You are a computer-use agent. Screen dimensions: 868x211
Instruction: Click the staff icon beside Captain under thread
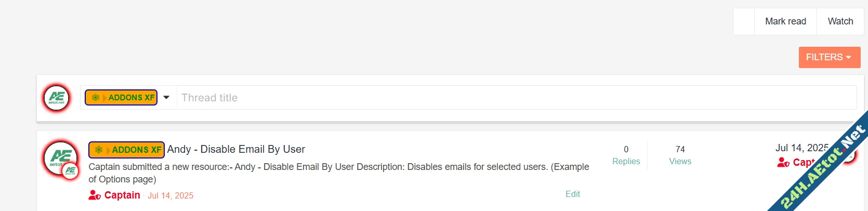pos(95,195)
